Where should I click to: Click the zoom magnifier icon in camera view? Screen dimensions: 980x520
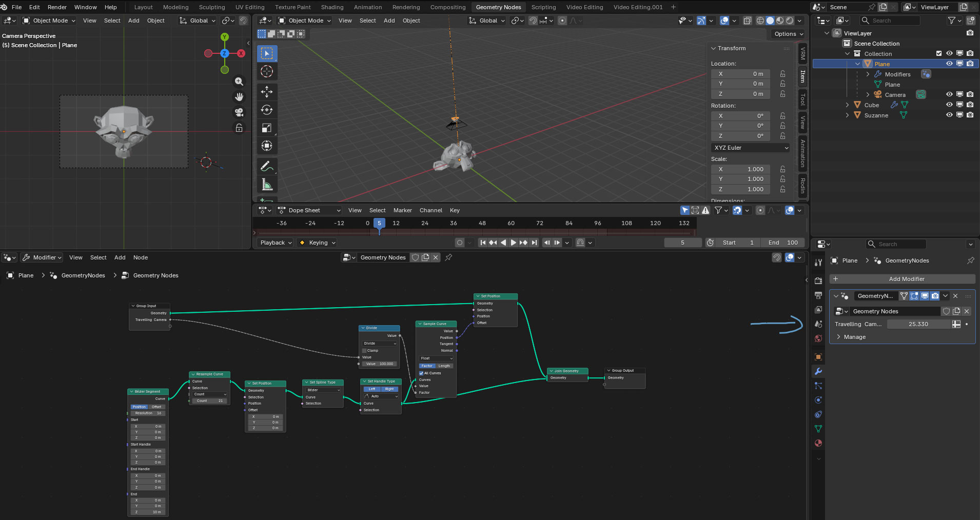click(x=239, y=82)
